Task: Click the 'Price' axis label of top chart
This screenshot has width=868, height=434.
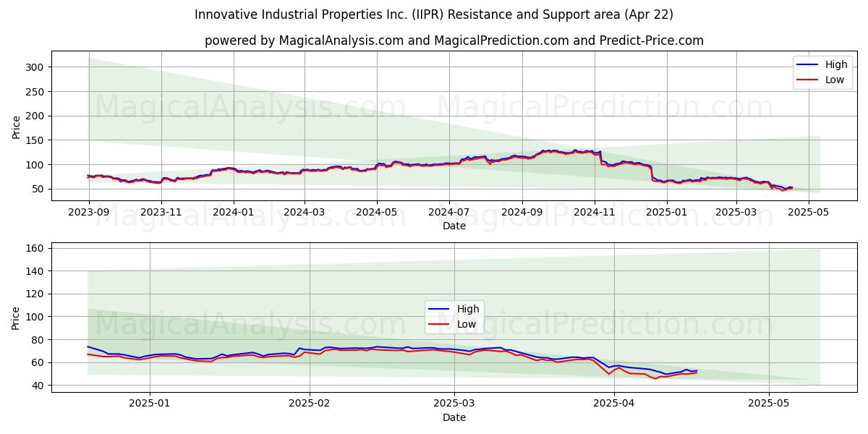Action: (17, 126)
